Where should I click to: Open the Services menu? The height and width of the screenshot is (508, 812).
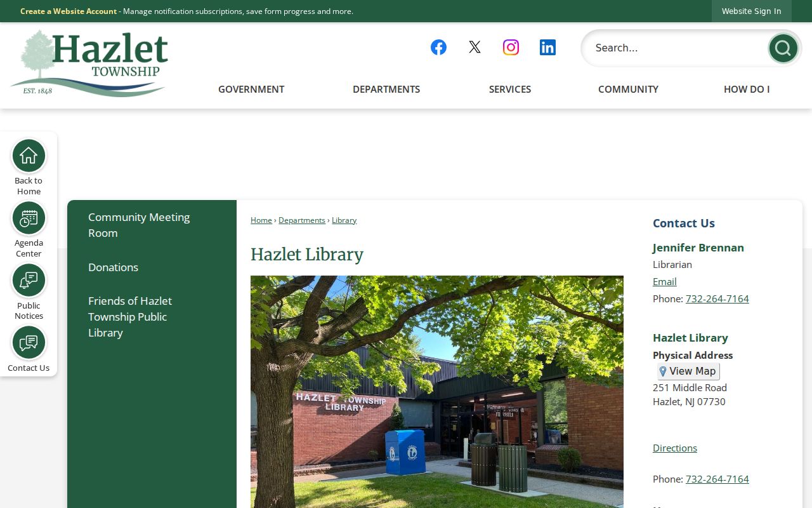point(510,90)
